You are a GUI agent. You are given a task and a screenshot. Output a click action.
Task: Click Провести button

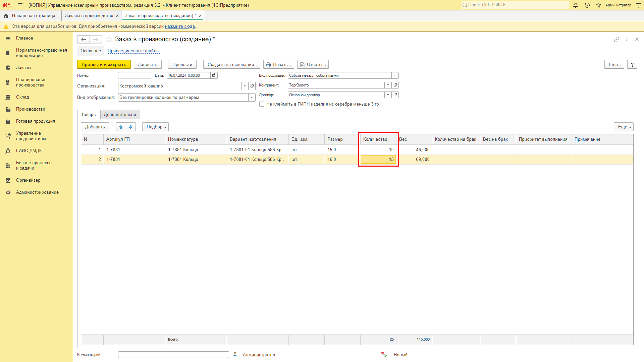pos(182,64)
